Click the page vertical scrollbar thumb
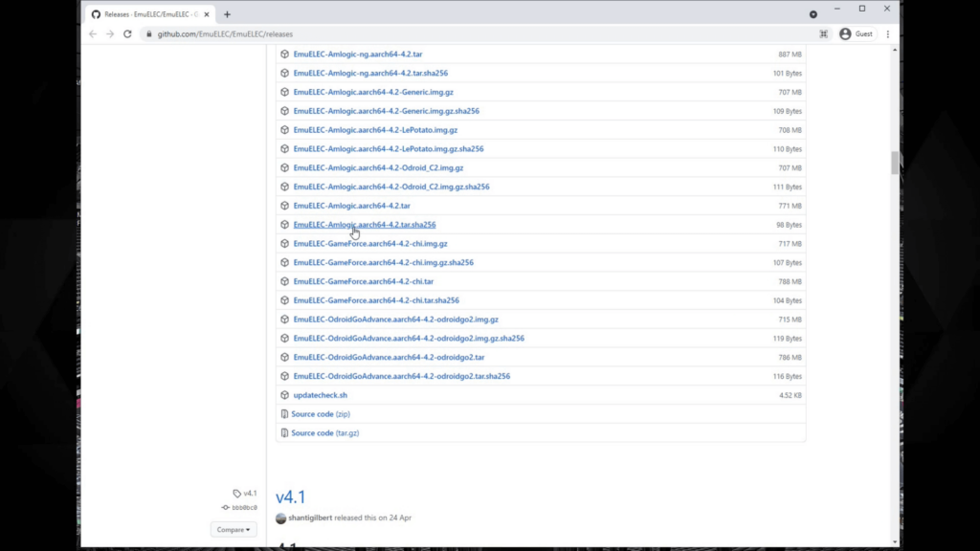Screen dimensions: 980x551 click(895, 163)
